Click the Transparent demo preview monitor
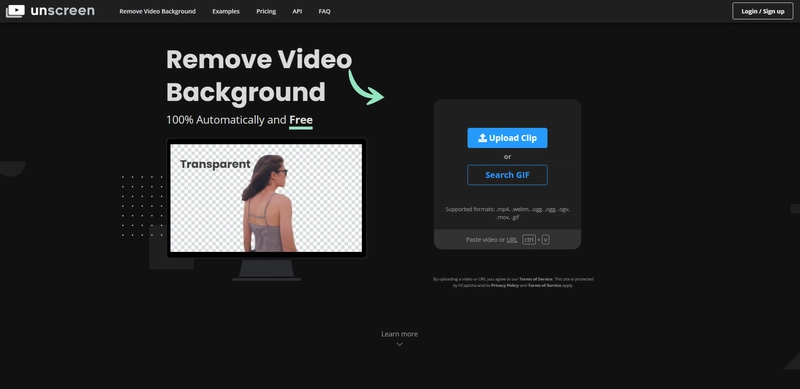800x389 pixels. click(x=266, y=198)
